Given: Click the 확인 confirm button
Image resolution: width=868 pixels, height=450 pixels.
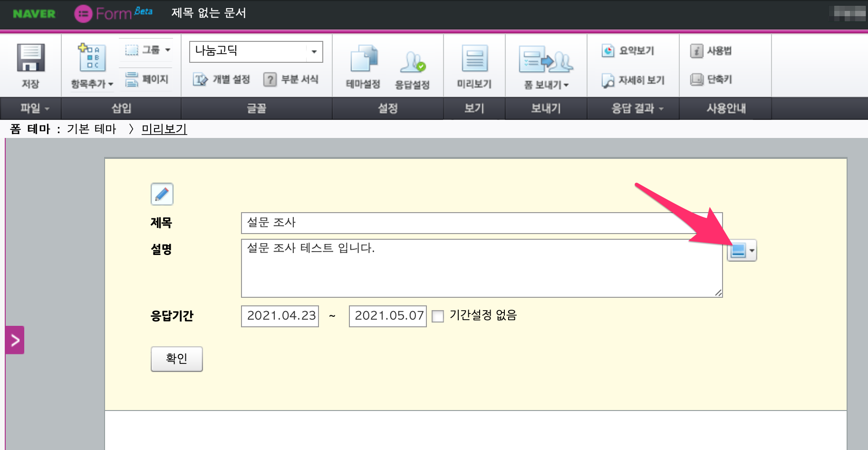Looking at the screenshot, I should pyautogui.click(x=177, y=359).
